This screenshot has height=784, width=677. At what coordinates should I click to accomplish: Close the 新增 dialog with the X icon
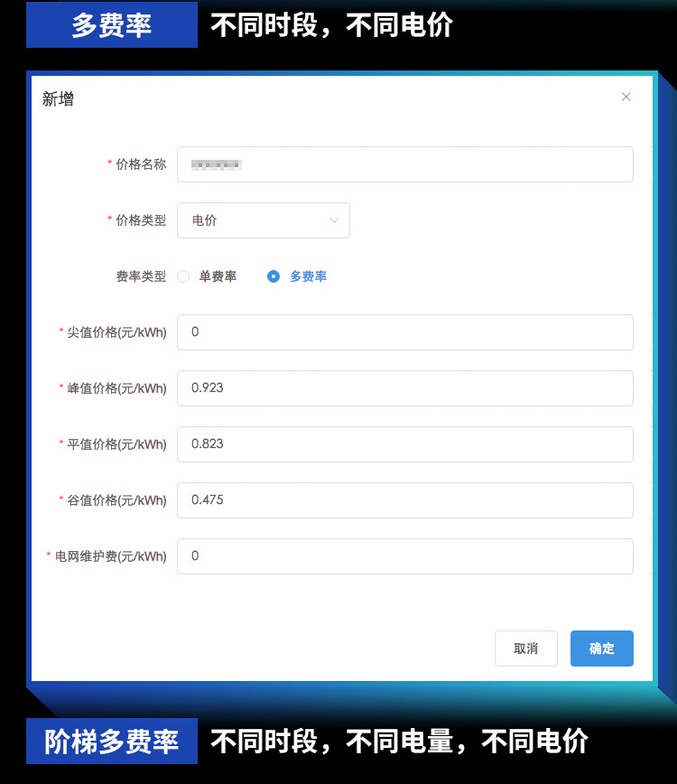click(626, 97)
